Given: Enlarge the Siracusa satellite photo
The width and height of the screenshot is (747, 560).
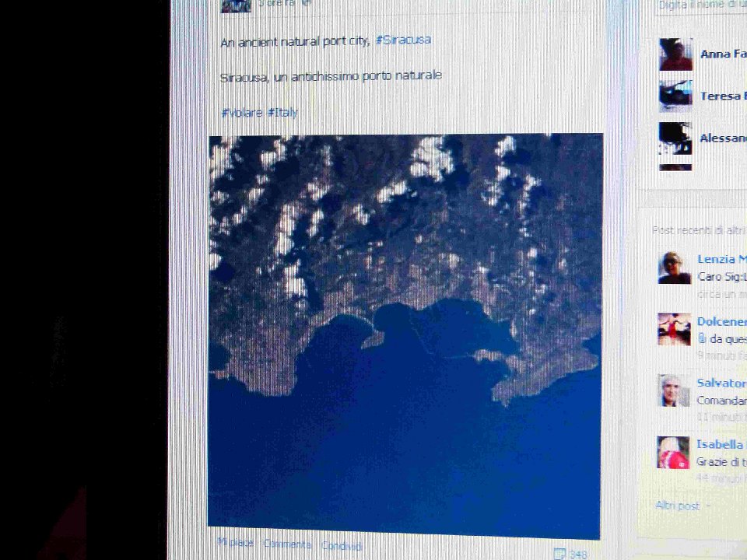Looking at the screenshot, I should tap(405, 337).
